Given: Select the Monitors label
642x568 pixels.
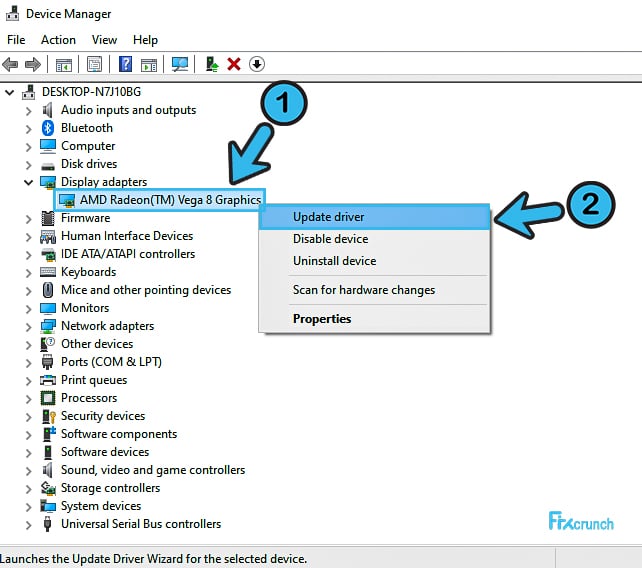Looking at the screenshot, I should tap(85, 308).
